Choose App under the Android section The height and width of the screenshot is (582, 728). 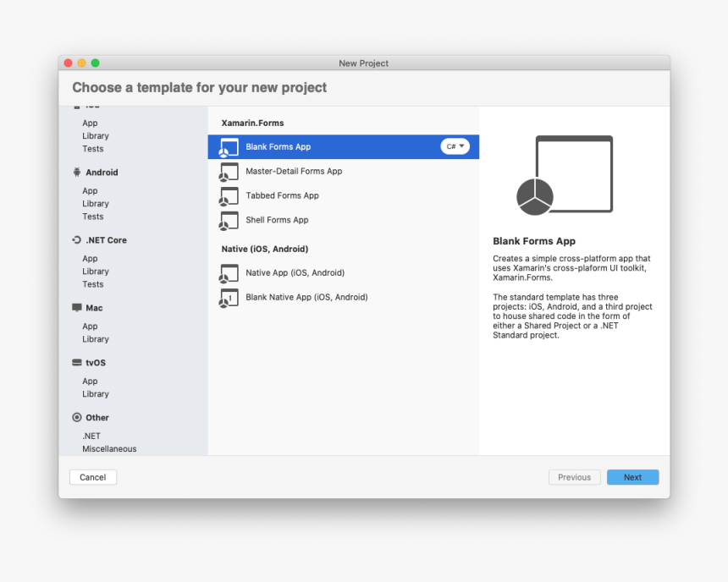tap(90, 190)
